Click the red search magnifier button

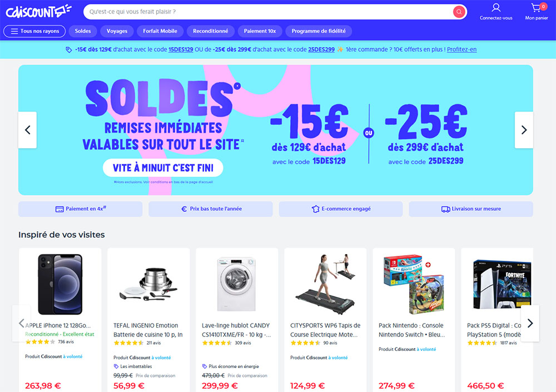(459, 12)
